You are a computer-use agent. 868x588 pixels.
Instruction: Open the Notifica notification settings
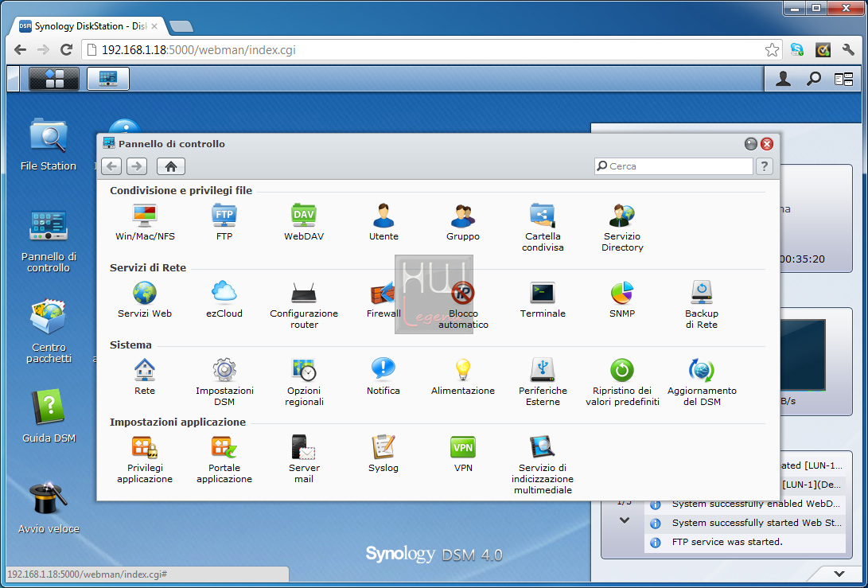[x=383, y=376]
